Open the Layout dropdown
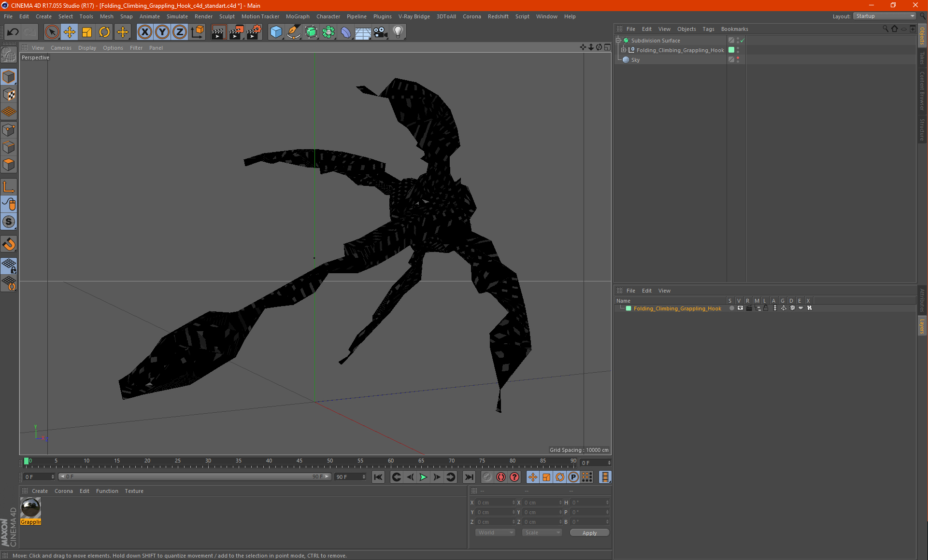Image resolution: width=928 pixels, height=560 pixels. click(x=885, y=16)
